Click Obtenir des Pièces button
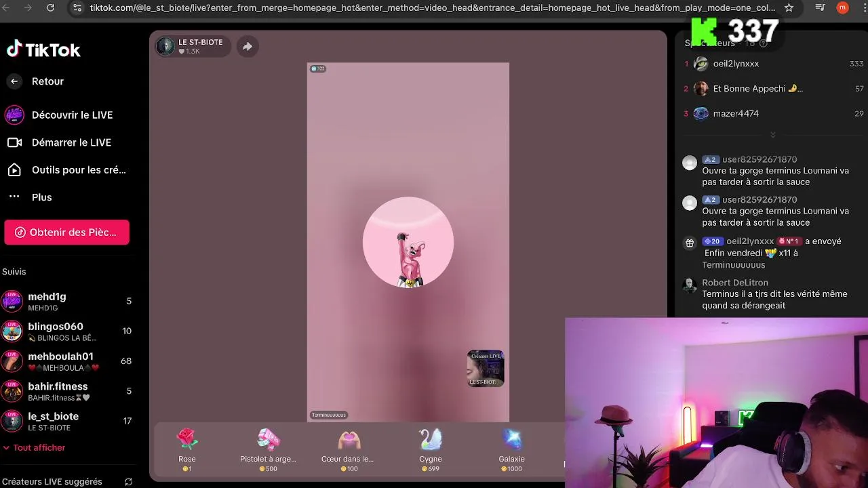Viewport: 868px width, 488px height. click(x=66, y=232)
